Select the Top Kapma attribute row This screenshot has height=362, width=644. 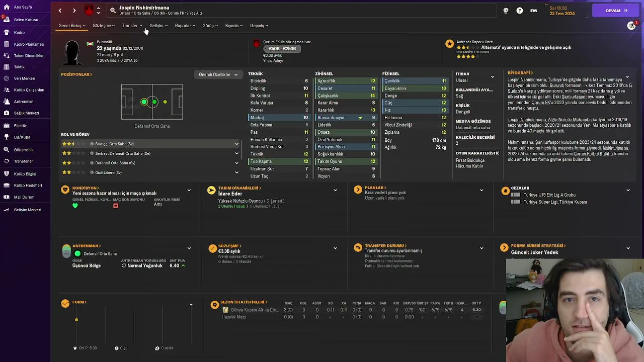tap(279, 161)
